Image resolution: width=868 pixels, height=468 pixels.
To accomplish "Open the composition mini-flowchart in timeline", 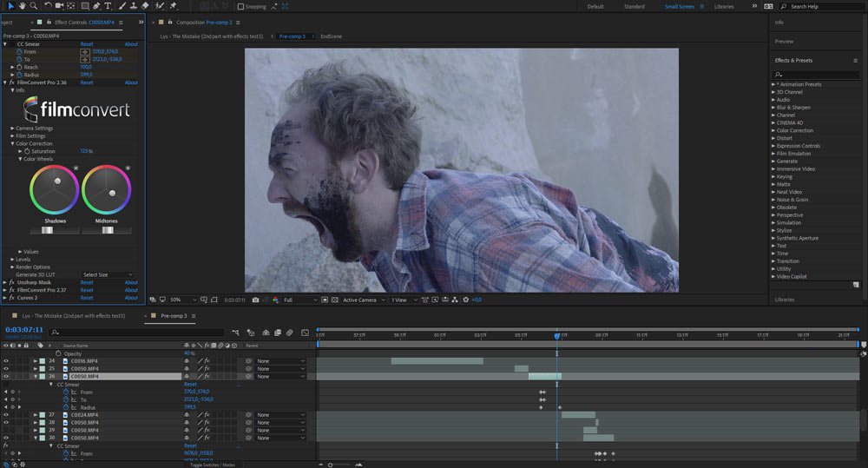I will pyautogui.click(x=236, y=333).
